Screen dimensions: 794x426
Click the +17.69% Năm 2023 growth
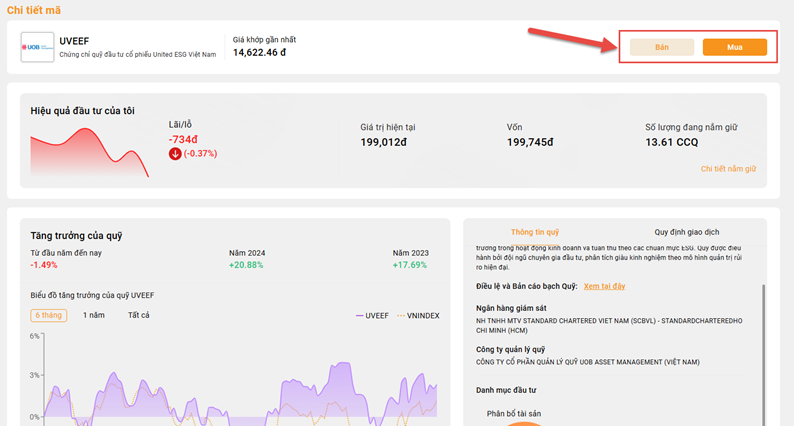410,265
